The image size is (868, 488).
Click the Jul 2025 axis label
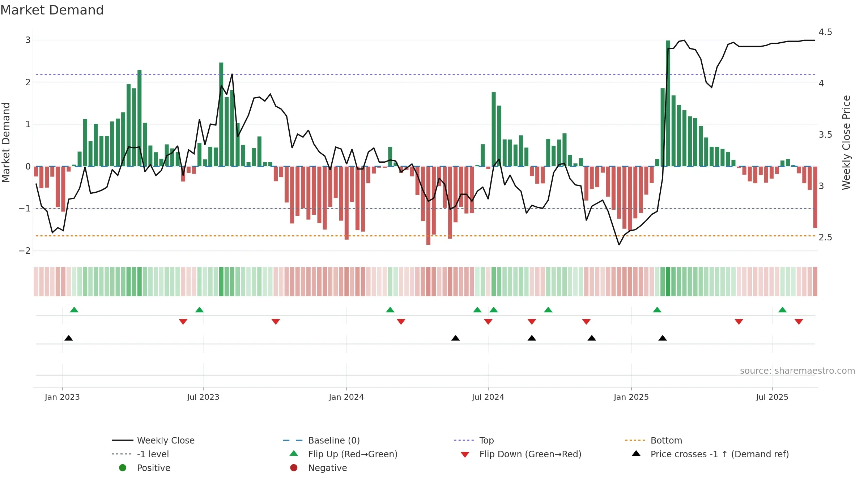(x=772, y=397)
